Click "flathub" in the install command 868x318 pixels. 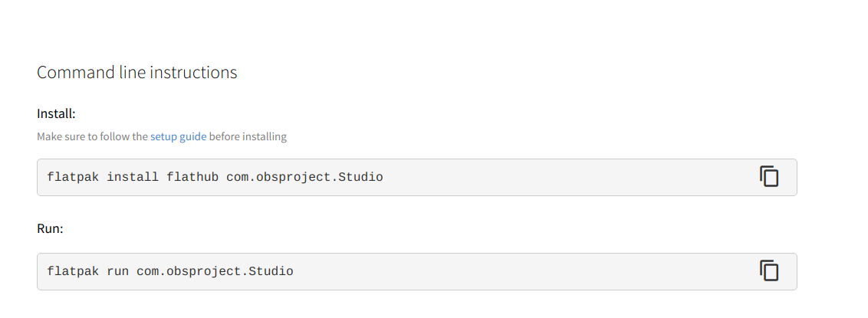click(x=192, y=177)
